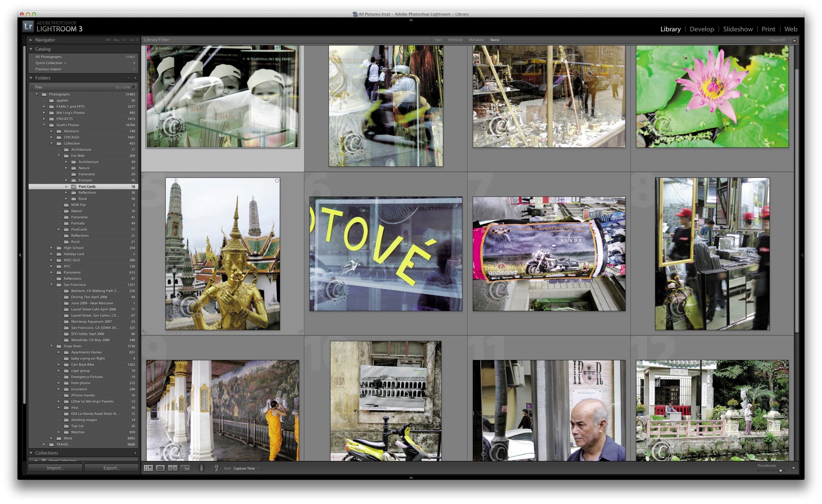
Task: Open Sort Capture Time dropdown
Action: point(246,468)
